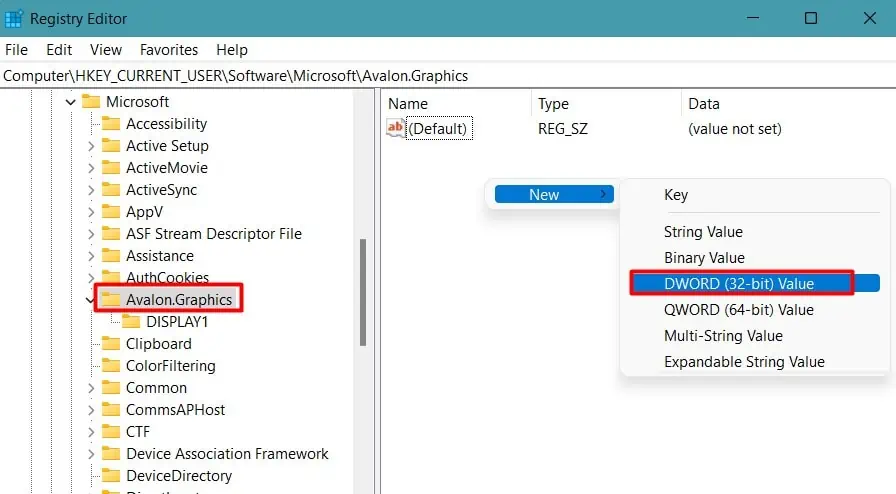Click the Accessibility folder icon
This screenshot has height=494, width=896.
(x=111, y=124)
